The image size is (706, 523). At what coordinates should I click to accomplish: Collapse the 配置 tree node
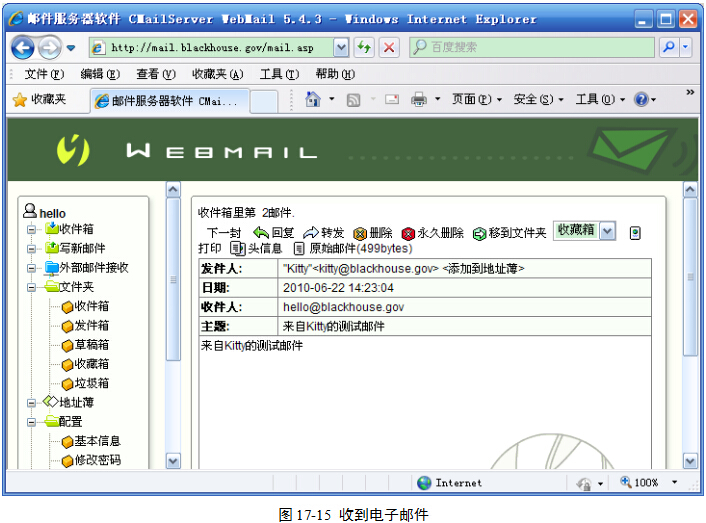[x=31, y=422]
